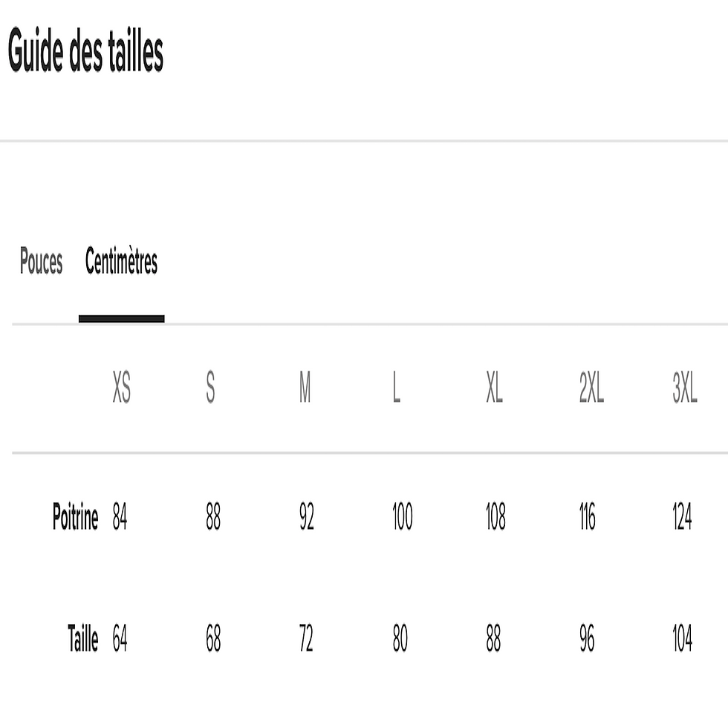Select the 3XL size column header
Image resolution: width=728 pixels, height=728 pixels.
[x=685, y=387]
